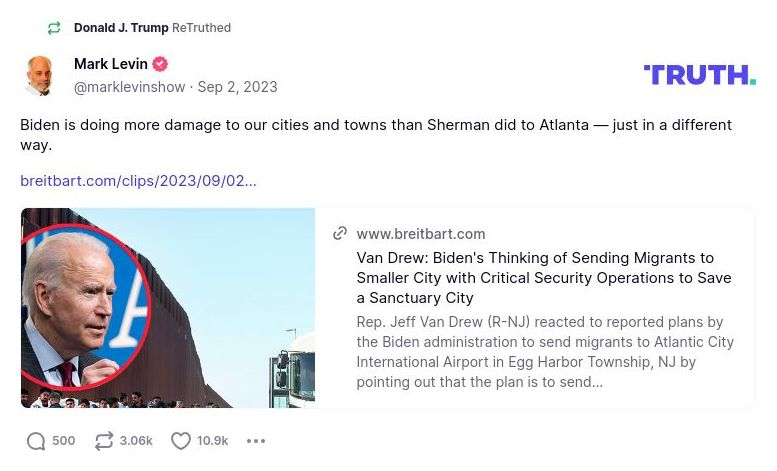Open the @marklevinshow handle
This screenshot has height=471, width=777.
click(129, 87)
